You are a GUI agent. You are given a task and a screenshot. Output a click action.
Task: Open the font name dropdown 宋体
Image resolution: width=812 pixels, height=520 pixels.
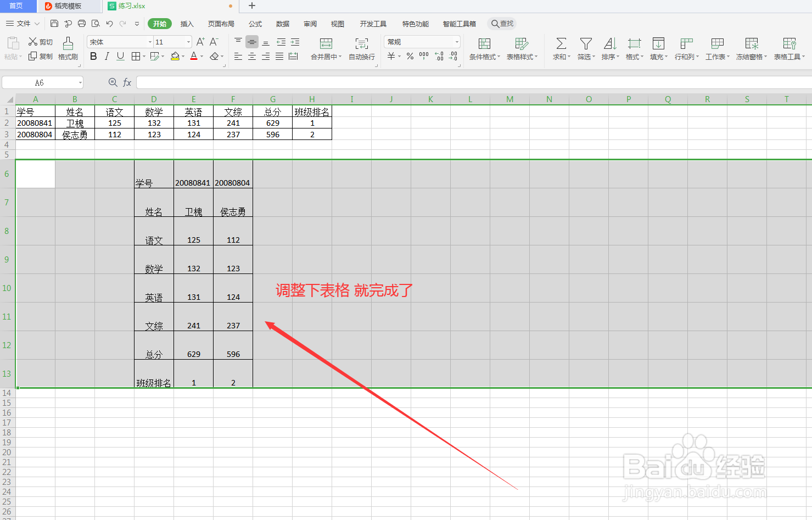click(150, 42)
